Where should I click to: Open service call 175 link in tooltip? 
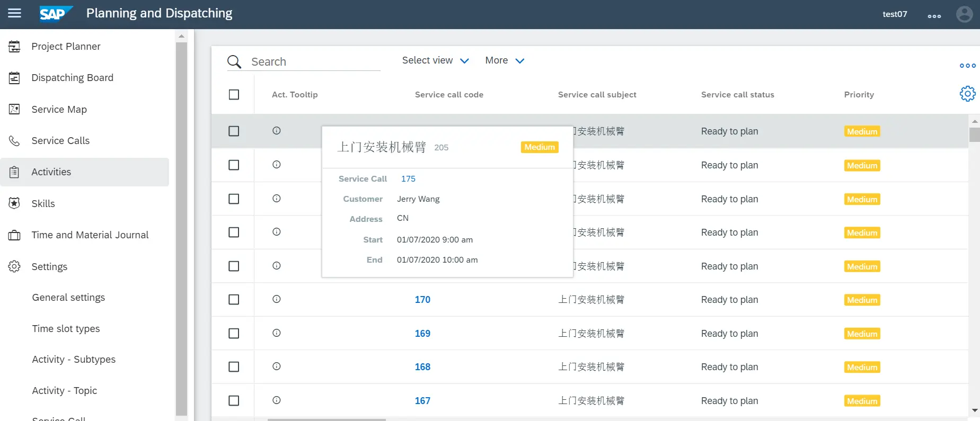click(408, 179)
